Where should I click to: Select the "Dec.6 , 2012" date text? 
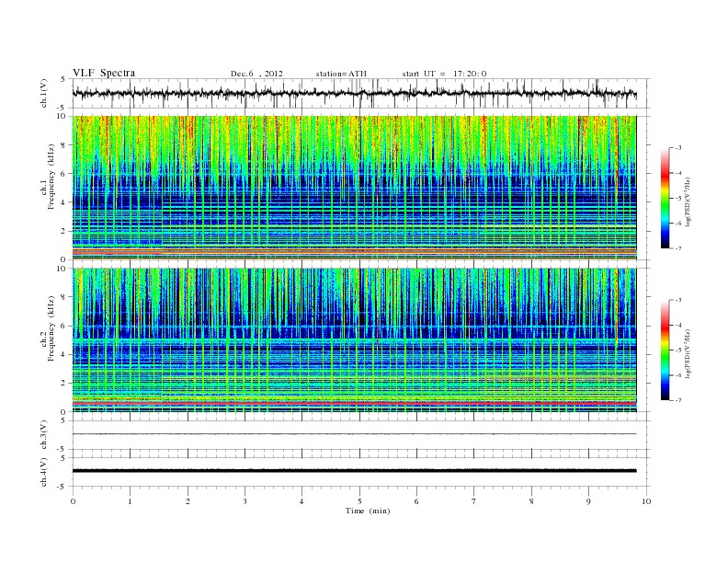[256, 74]
